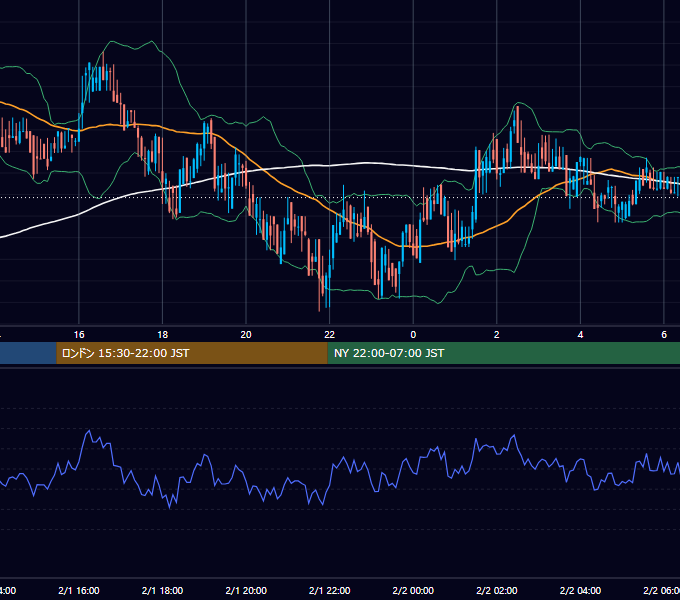Click the NY 22:00-07:00 JST session bar
Image resolution: width=680 pixels, height=600 pixels.
click(x=503, y=353)
